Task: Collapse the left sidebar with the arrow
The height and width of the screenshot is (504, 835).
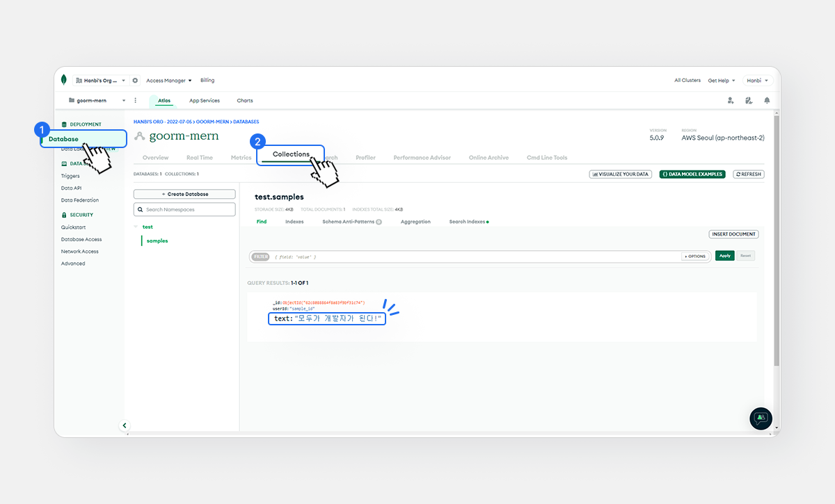Action: pos(124,425)
